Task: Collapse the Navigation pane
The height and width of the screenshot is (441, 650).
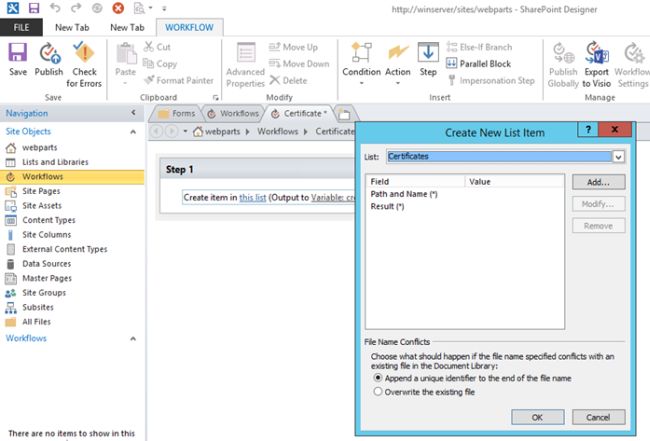Action: point(133,112)
